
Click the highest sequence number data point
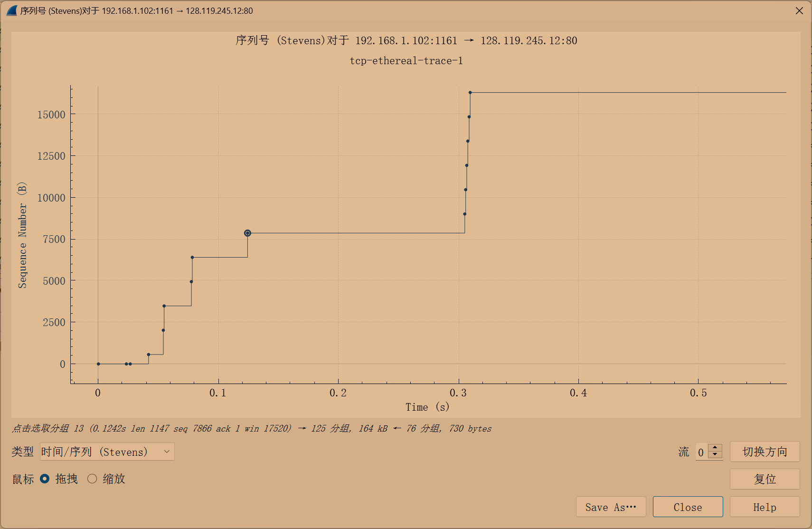tap(471, 92)
